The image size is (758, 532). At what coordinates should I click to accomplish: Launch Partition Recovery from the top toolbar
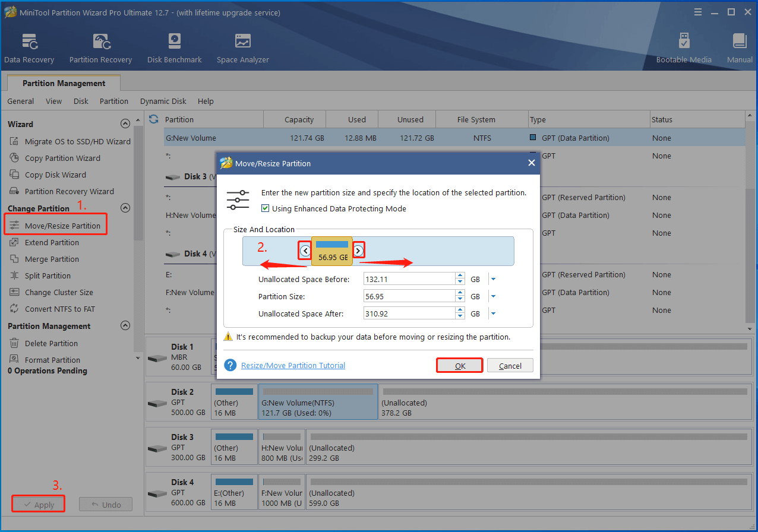100,47
